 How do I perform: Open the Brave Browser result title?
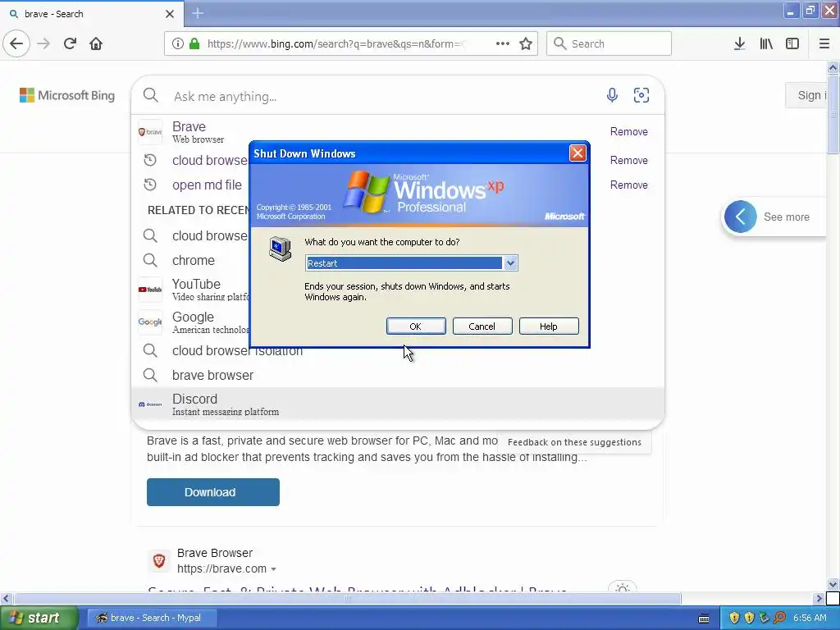215,553
